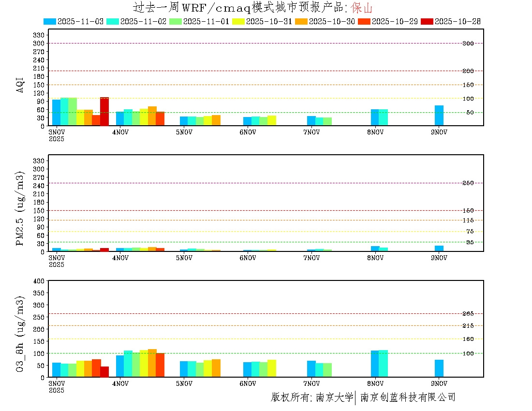Click the 南京大学 copyright text
Viewport: 532px width, 411px height.
click(334, 397)
